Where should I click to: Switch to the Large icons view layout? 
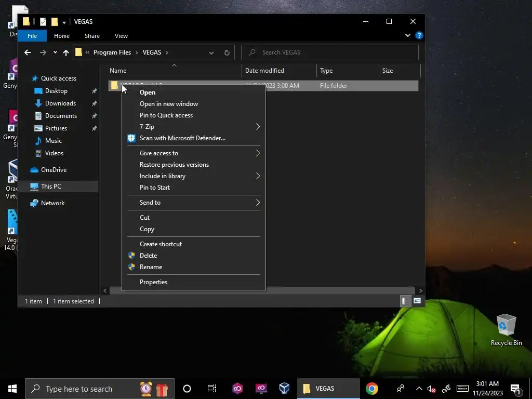pyautogui.click(x=417, y=301)
